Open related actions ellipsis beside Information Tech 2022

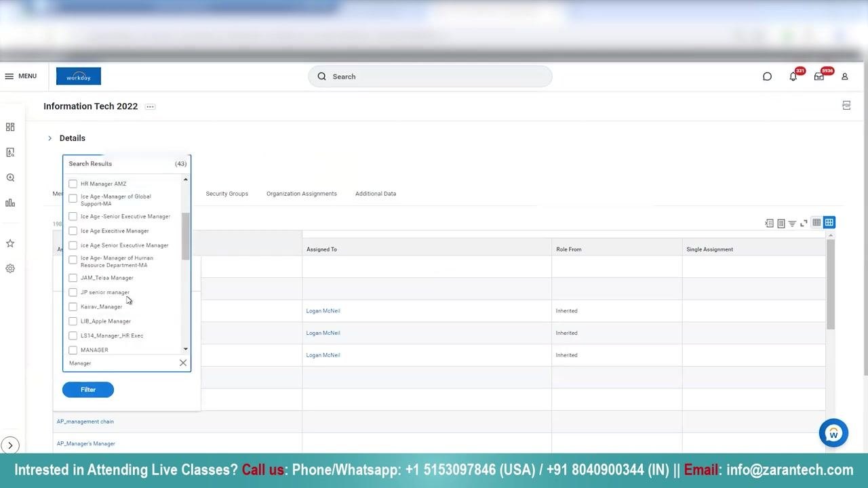(151, 106)
